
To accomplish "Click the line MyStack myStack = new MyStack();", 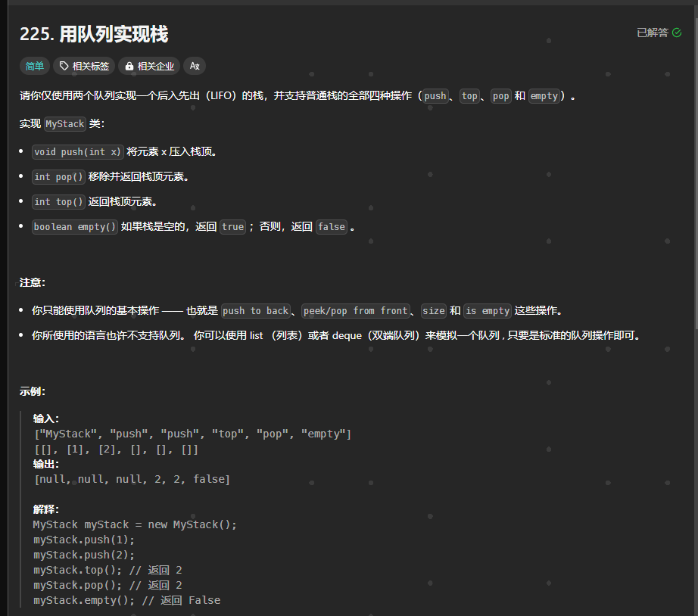I will (x=135, y=524).
